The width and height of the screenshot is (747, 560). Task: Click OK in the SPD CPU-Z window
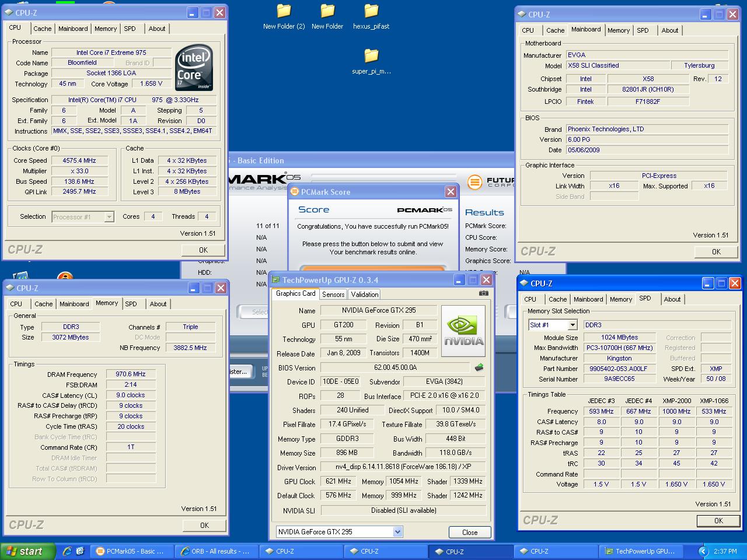[x=718, y=520]
